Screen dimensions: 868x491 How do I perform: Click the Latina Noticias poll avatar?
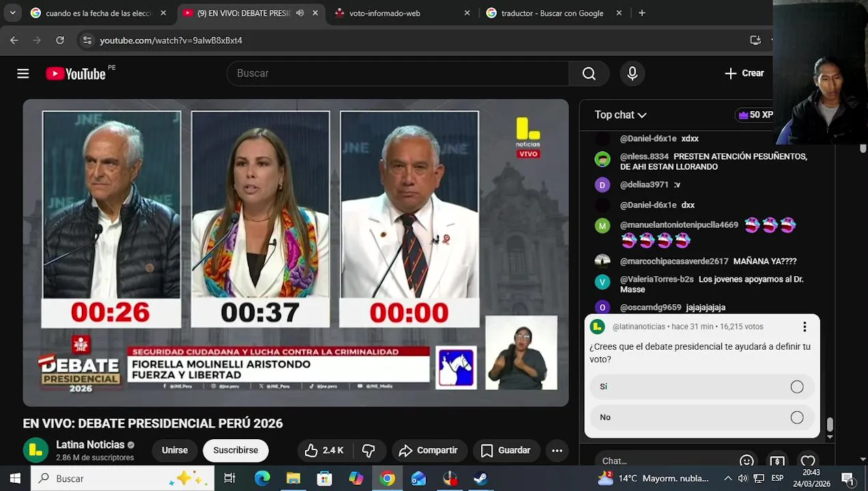(598, 327)
